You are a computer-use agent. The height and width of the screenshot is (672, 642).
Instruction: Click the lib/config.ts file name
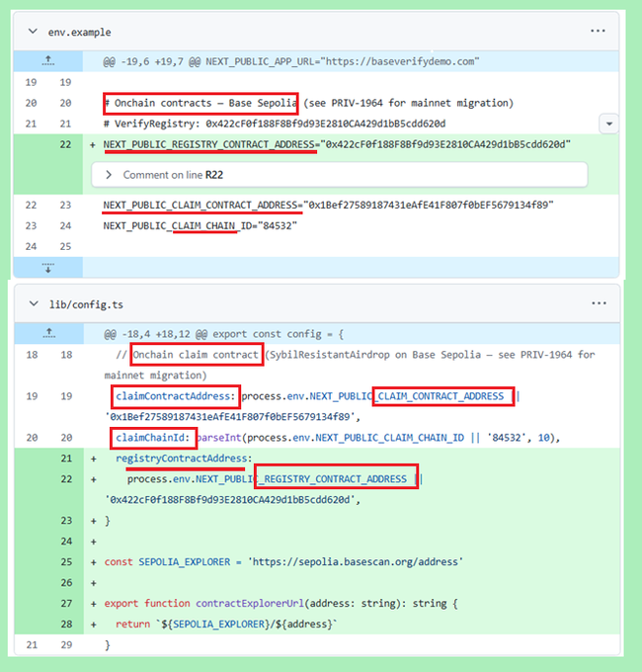point(86,304)
